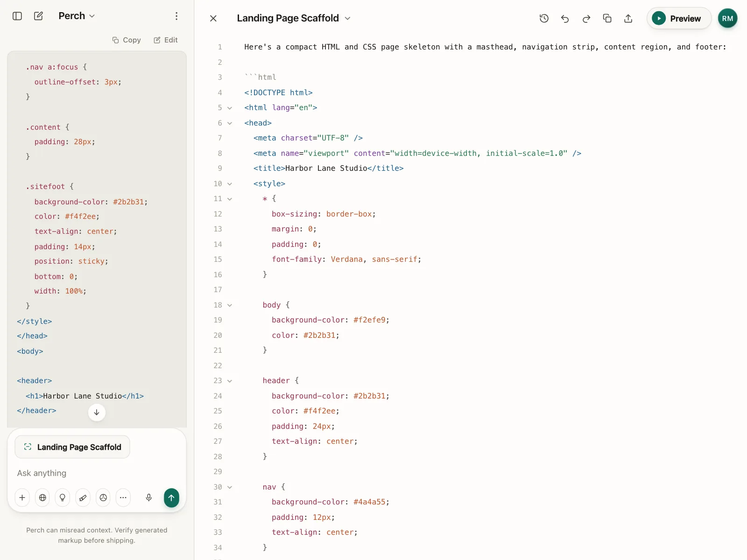This screenshot has width=747, height=560.
Task: Click background-color #f2efe9 value
Action: click(x=369, y=320)
